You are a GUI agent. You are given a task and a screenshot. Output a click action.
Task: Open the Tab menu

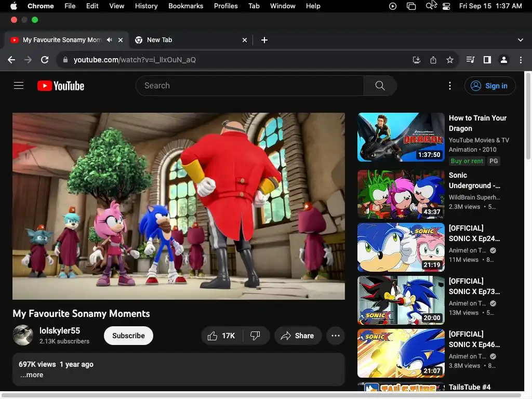click(x=254, y=6)
